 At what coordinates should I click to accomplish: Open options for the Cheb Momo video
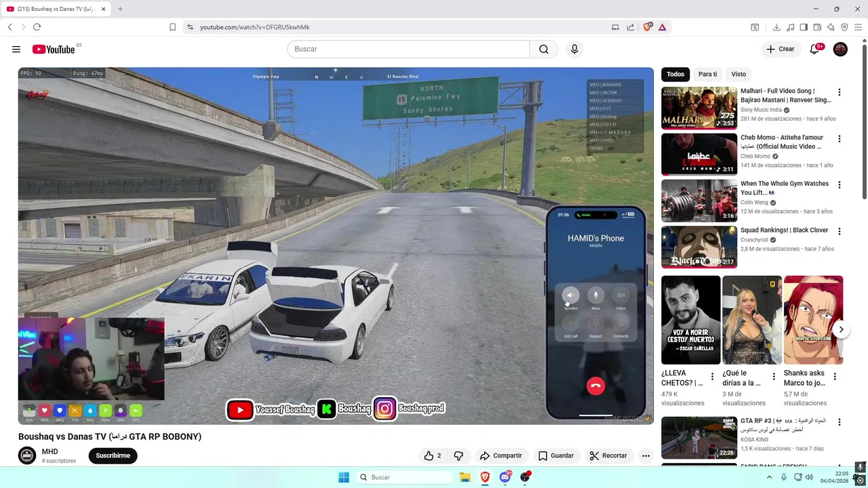[x=839, y=139]
